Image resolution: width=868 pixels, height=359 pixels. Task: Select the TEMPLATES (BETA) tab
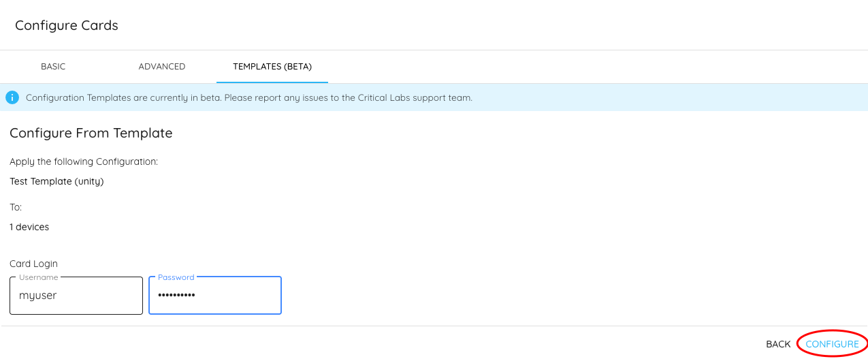click(272, 67)
